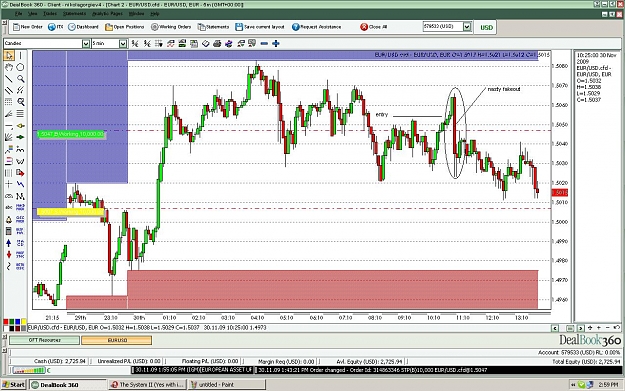Select the vertical line tool
This screenshot has height=391, width=625.
[x=20, y=55]
